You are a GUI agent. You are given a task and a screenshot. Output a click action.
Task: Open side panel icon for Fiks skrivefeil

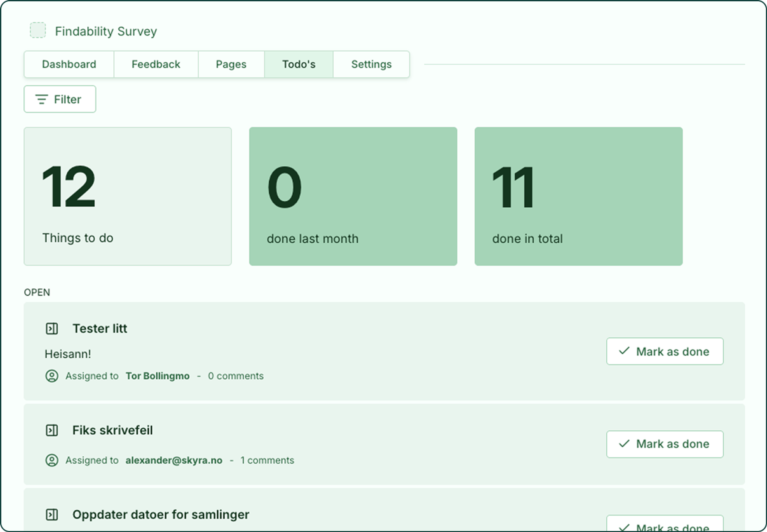(52, 430)
